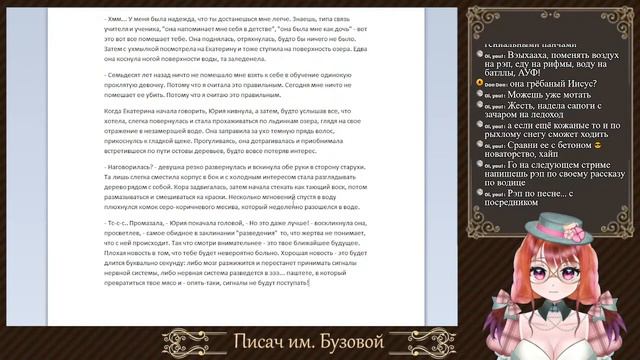Select the "Dee Dee" username in chat

point(496,85)
